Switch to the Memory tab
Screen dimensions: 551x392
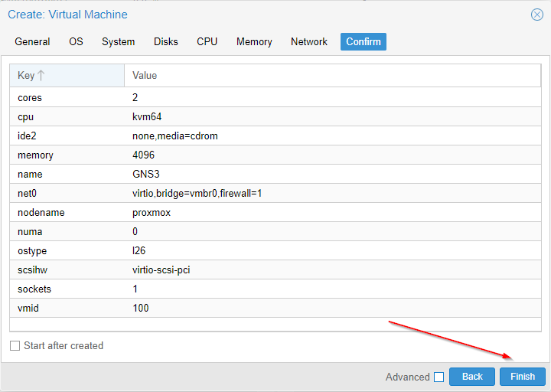254,42
